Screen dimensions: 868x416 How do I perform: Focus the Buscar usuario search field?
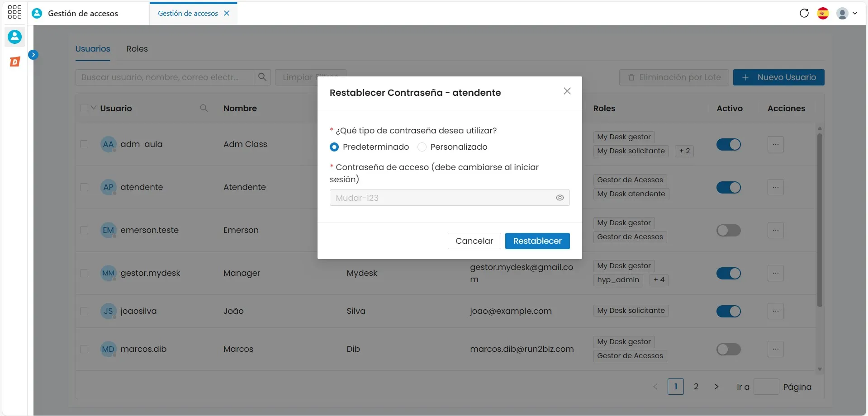tap(165, 77)
